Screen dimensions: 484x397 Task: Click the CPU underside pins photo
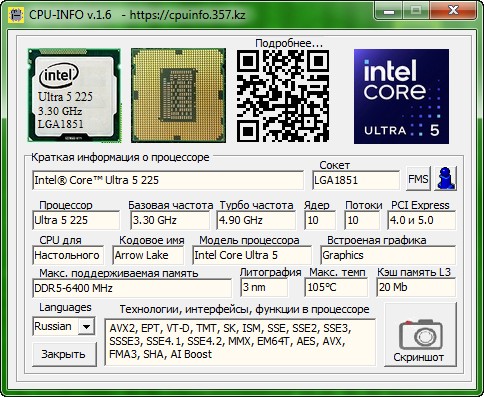tap(178, 95)
